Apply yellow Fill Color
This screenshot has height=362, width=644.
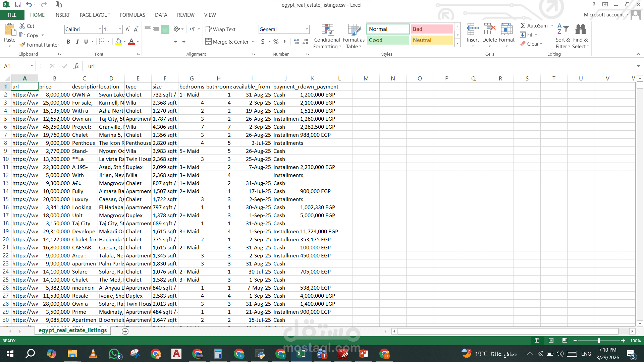pyautogui.click(x=118, y=42)
